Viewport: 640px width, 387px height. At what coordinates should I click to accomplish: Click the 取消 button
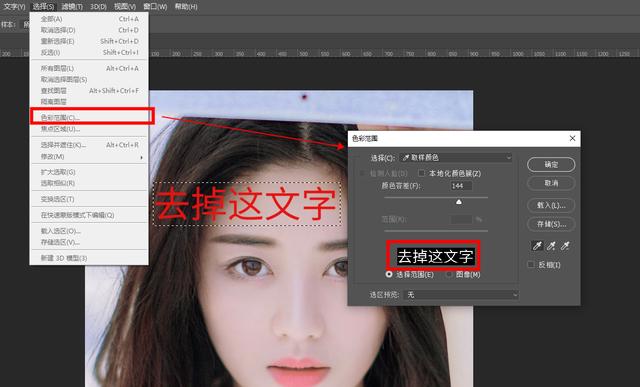pyautogui.click(x=551, y=183)
